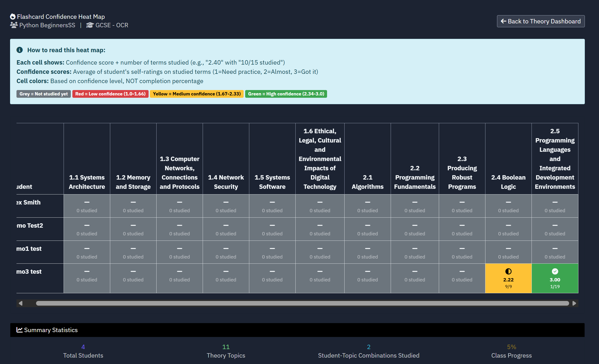Click the mo3 test student row name
599x364 pixels.
tap(29, 272)
